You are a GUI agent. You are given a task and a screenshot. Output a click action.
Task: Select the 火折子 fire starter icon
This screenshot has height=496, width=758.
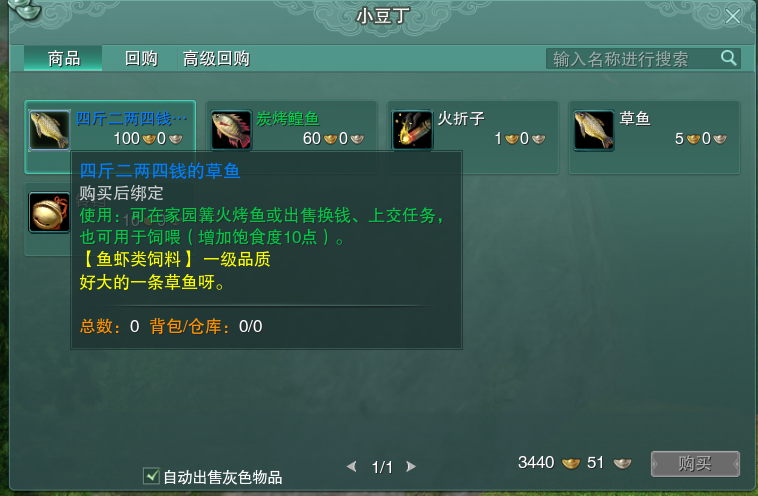[412, 130]
